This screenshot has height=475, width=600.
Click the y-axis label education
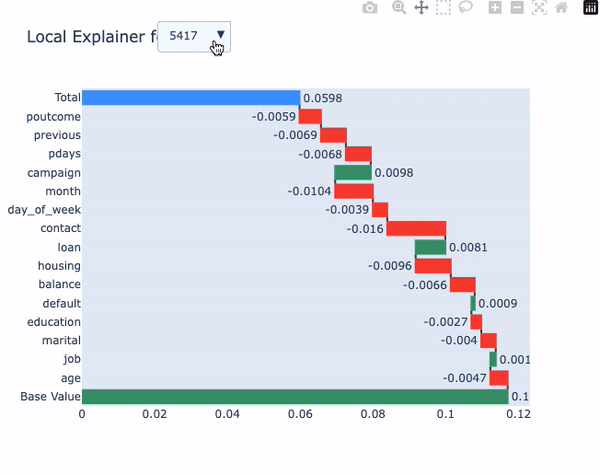54,322
